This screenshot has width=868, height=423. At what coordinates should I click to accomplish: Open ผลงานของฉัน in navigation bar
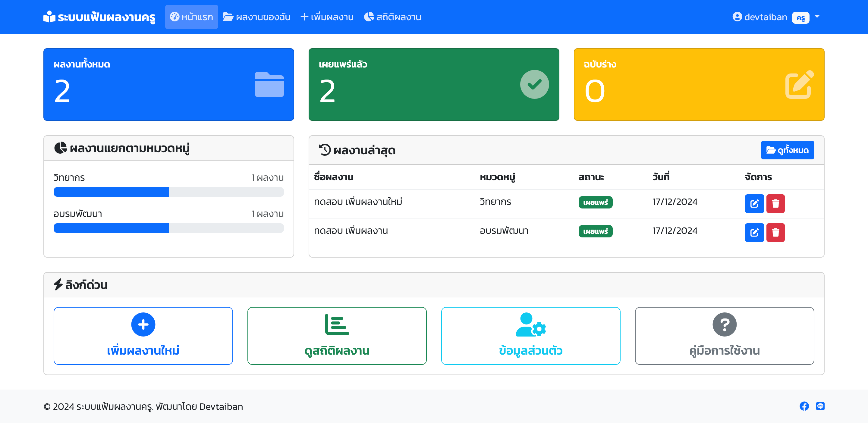256,17
